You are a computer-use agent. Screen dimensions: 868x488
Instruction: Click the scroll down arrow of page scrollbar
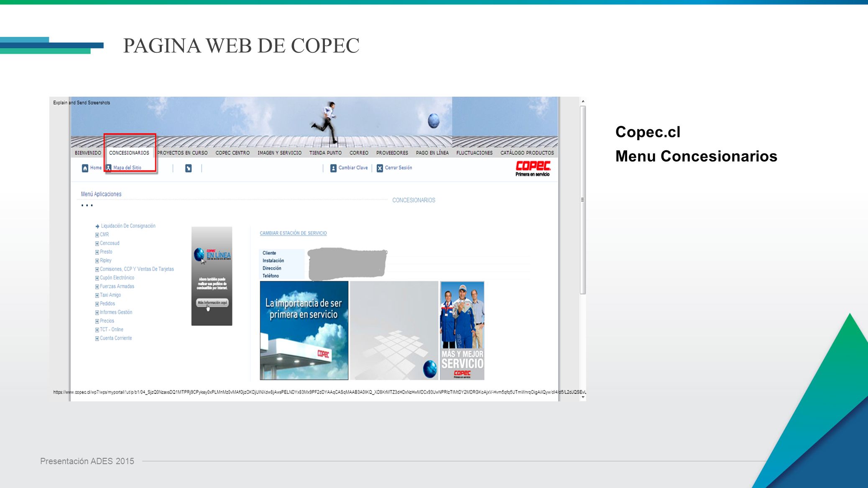583,397
